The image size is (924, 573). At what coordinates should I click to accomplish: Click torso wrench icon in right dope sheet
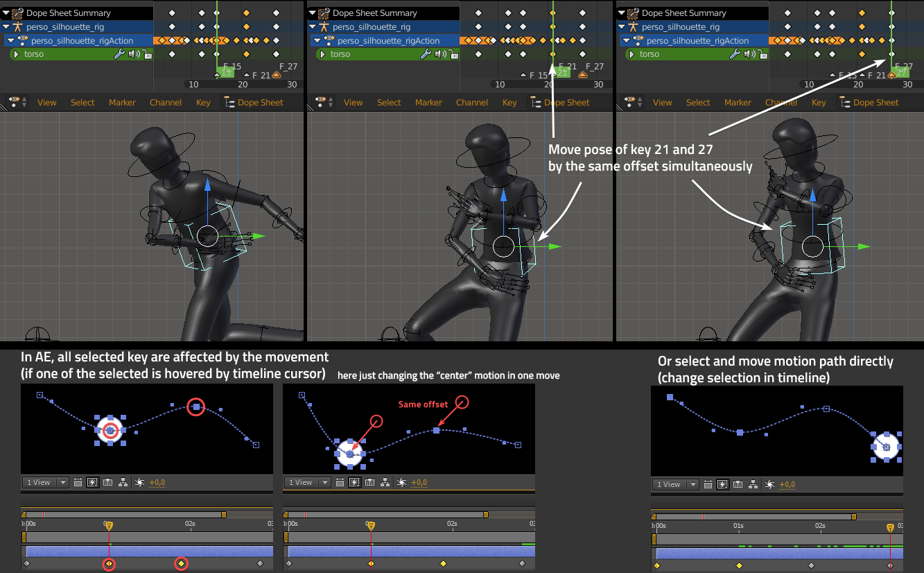tap(735, 54)
